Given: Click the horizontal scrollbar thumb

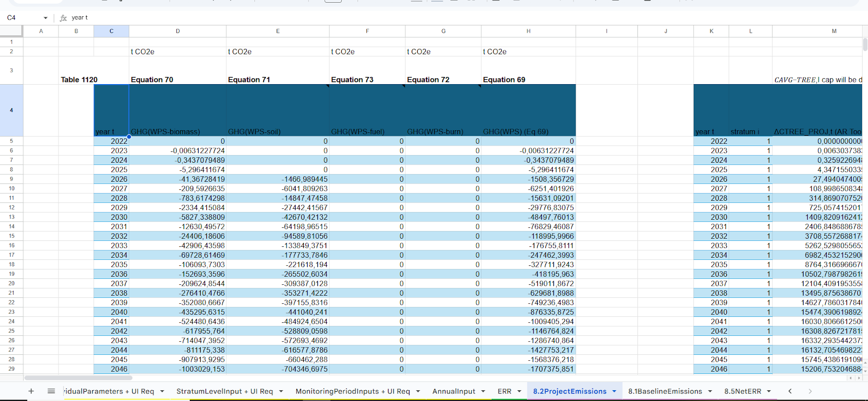Looking at the screenshot, I should 79,378.
